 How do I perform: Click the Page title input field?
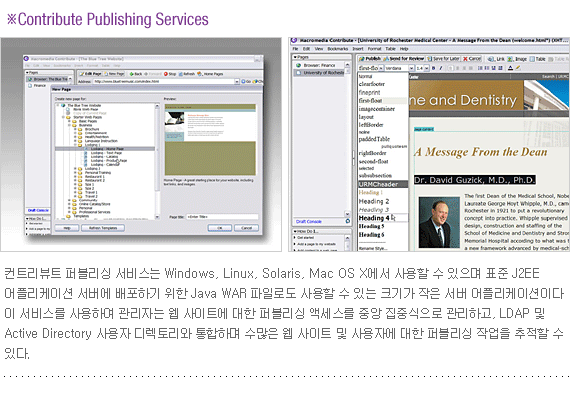pos(222,217)
